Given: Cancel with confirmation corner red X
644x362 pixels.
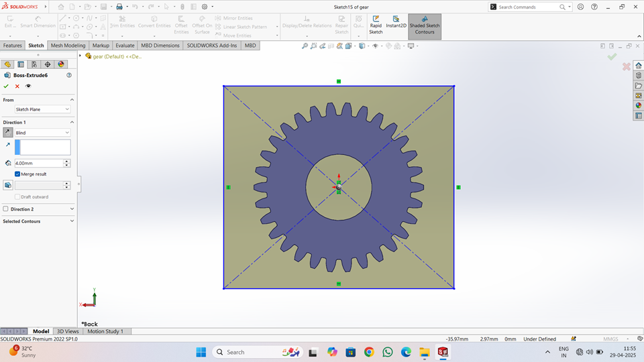Looking at the screenshot, I should pyautogui.click(x=627, y=66).
